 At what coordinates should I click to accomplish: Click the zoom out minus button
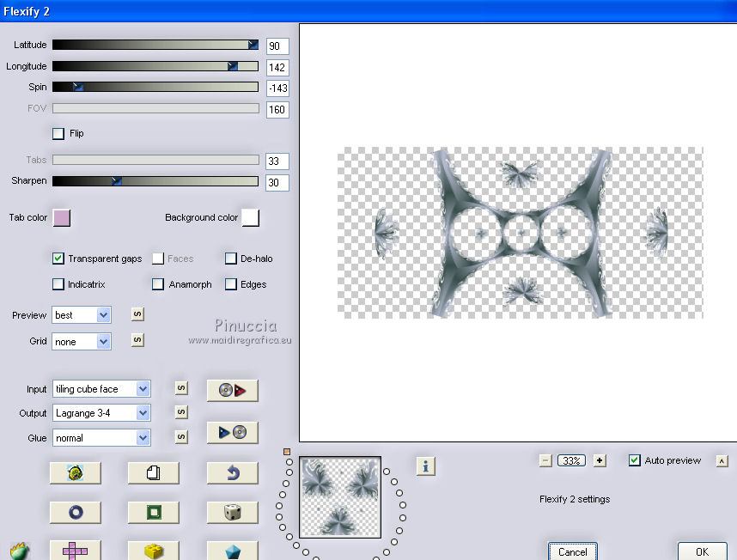(545, 460)
